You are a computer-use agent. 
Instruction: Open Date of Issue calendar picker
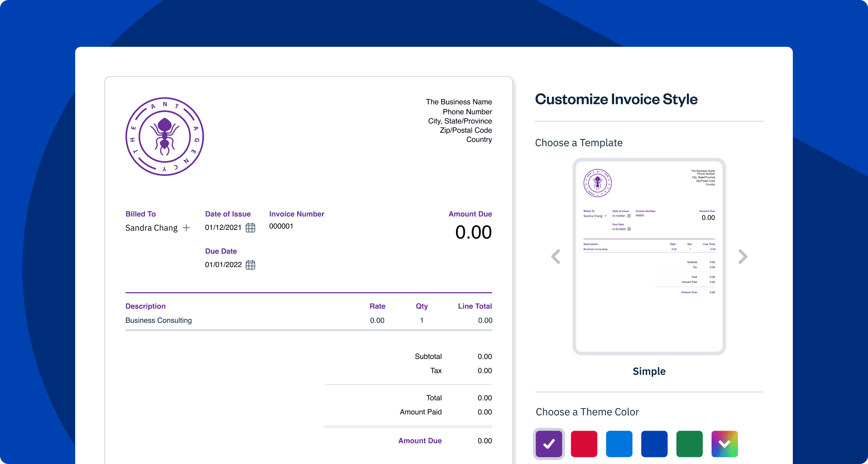coord(250,228)
